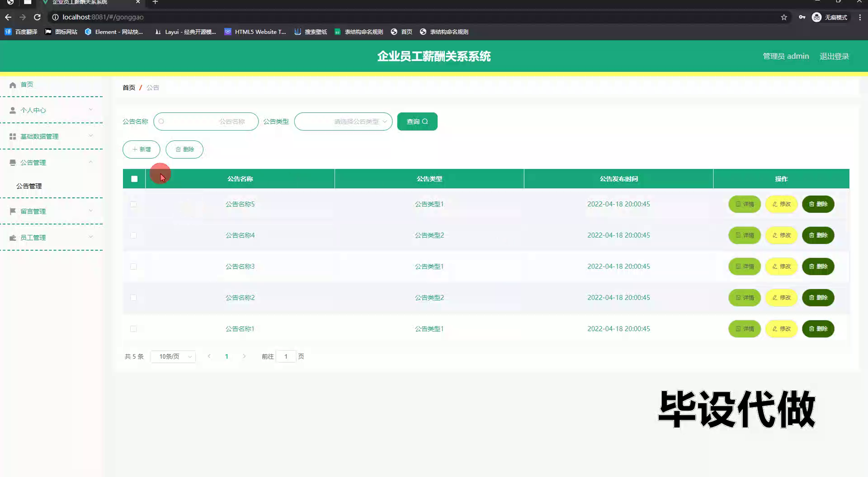
Task: Open HTML5 Website bookmark
Action: coord(255,32)
